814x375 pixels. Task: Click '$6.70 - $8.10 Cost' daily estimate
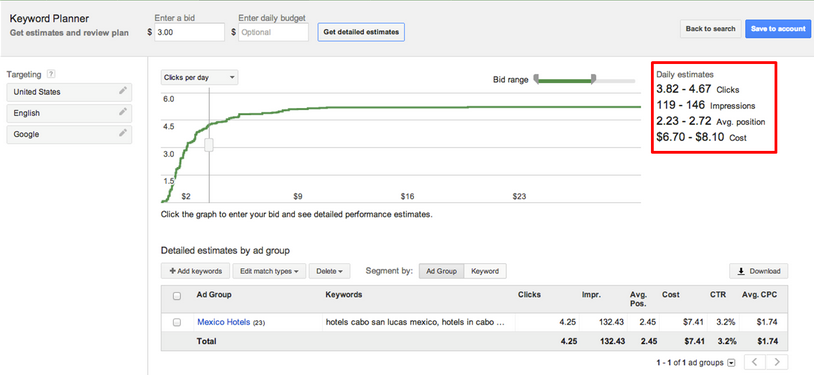click(701, 138)
